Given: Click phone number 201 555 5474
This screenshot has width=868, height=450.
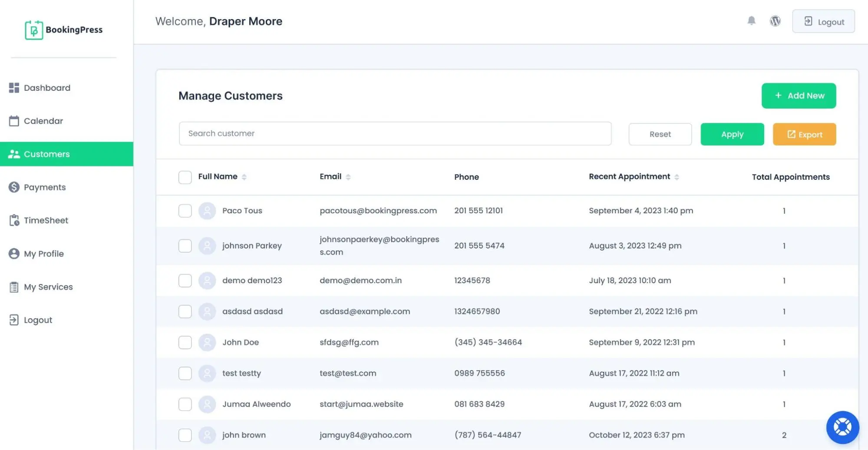Looking at the screenshot, I should (x=479, y=246).
